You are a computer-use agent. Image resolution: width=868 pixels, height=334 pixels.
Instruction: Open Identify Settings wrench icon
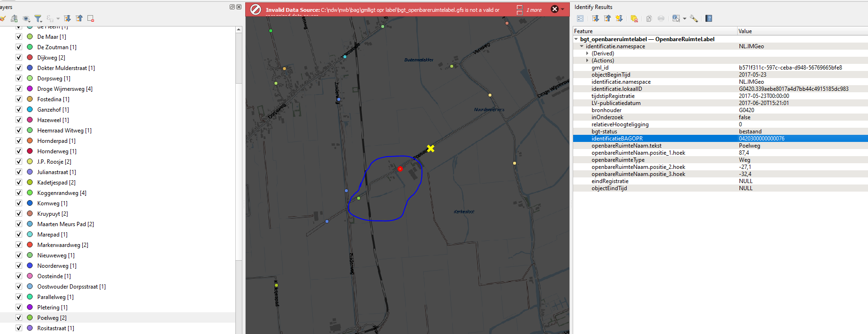point(694,18)
